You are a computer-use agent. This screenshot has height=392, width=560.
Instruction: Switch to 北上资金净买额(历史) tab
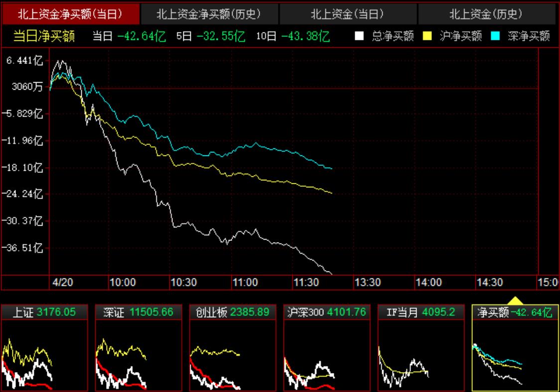(209, 14)
